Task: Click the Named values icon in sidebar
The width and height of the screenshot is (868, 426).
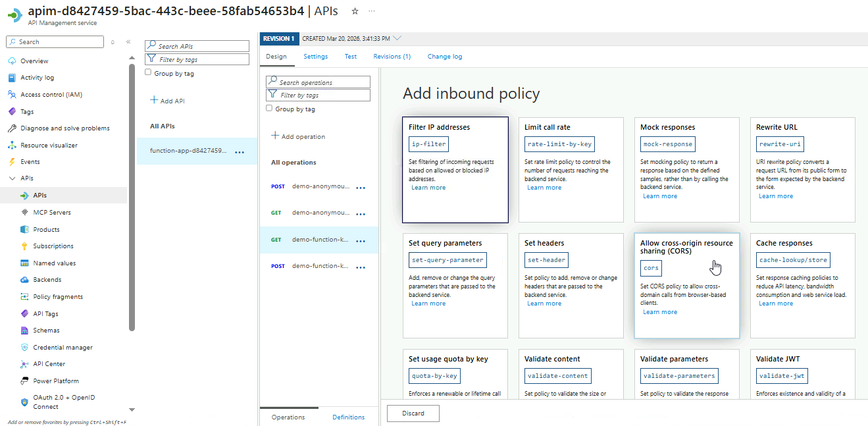Action: click(24, 263)
